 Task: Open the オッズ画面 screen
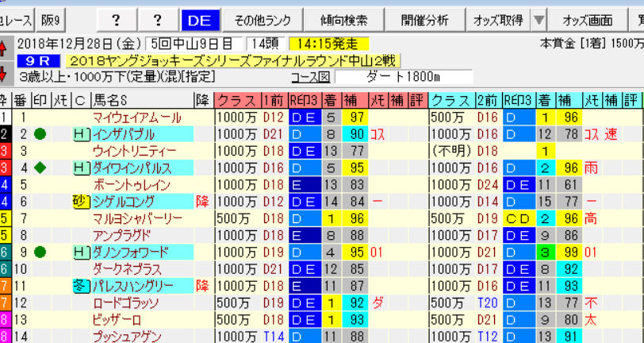(588, 20)
